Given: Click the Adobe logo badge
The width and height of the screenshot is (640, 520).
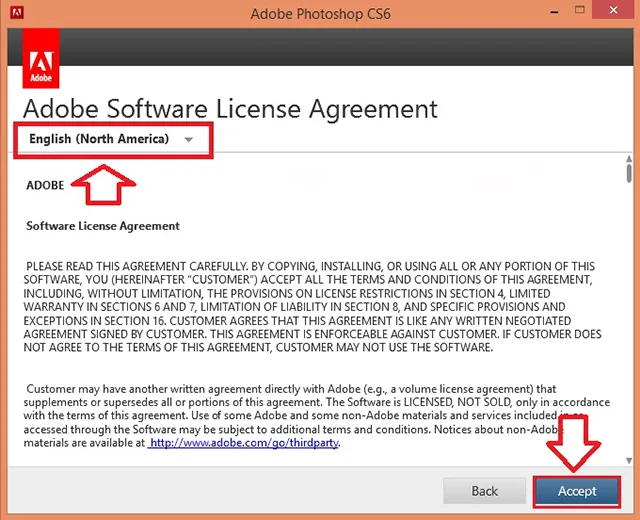Looking at the screenshot, I should point(41,58).
